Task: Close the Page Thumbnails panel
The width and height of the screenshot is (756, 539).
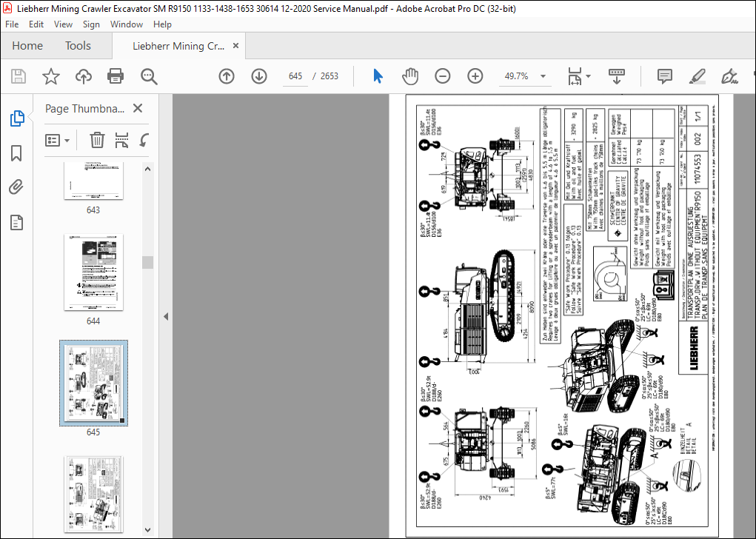Action: 138,108
